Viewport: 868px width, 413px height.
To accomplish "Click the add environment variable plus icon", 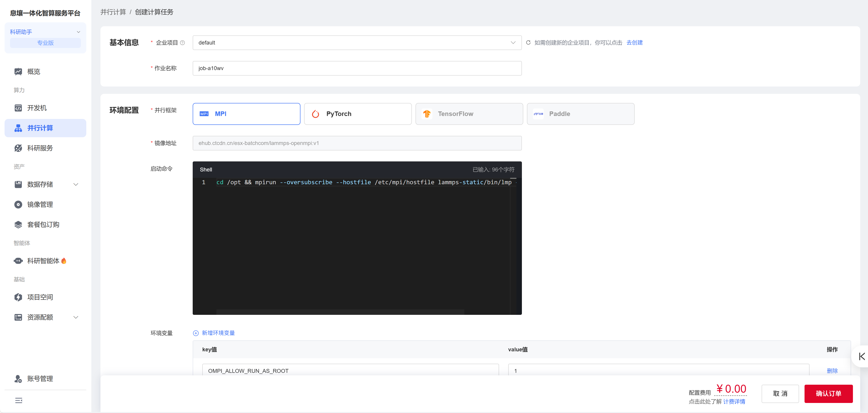I will 196,333.
